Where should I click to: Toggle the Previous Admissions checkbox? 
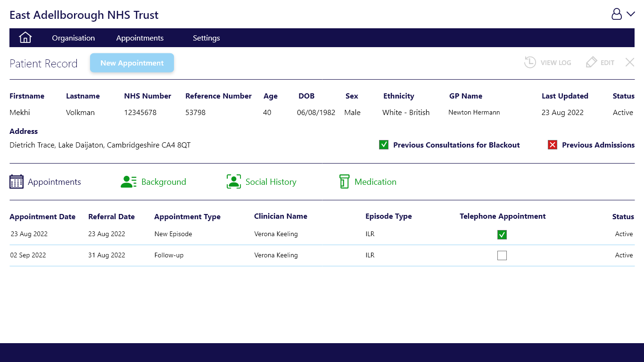click(553, 145)
